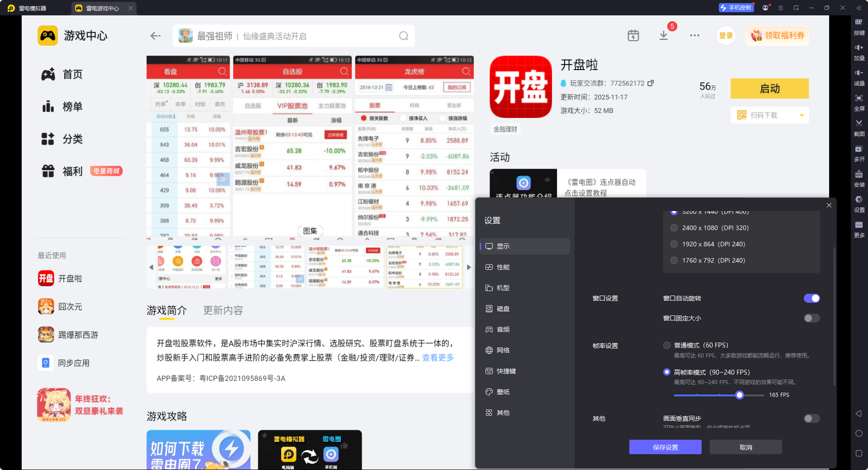Toggle 画面垂直同步 switch

tap(811, 418)
